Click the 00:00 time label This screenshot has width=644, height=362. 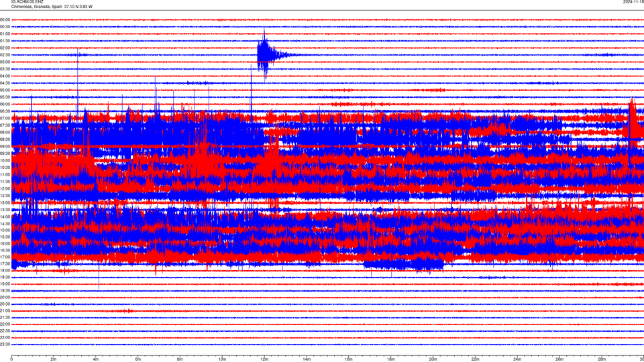[x=5, y=19]
